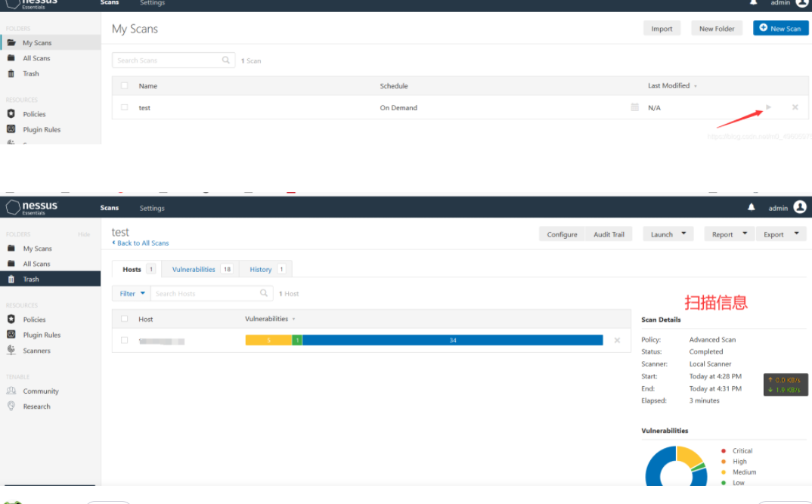Click the Audit Trail button
Screen dimensions: 812x504
609,234
